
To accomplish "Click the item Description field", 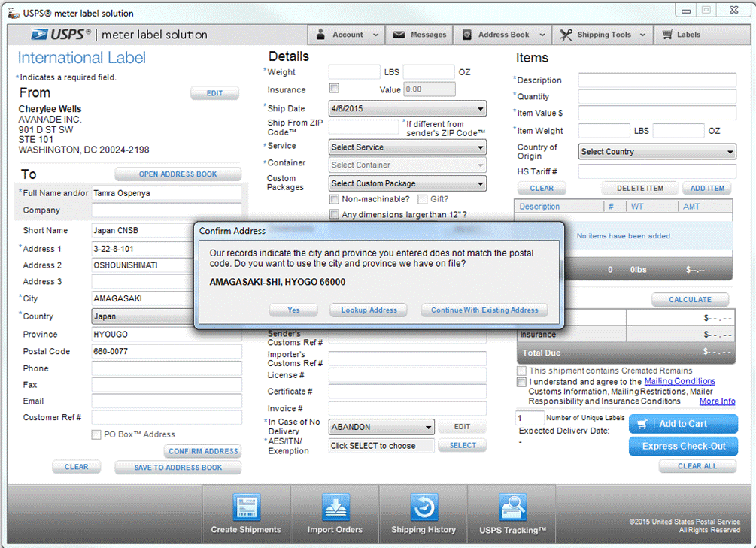I will coord(657,80).
